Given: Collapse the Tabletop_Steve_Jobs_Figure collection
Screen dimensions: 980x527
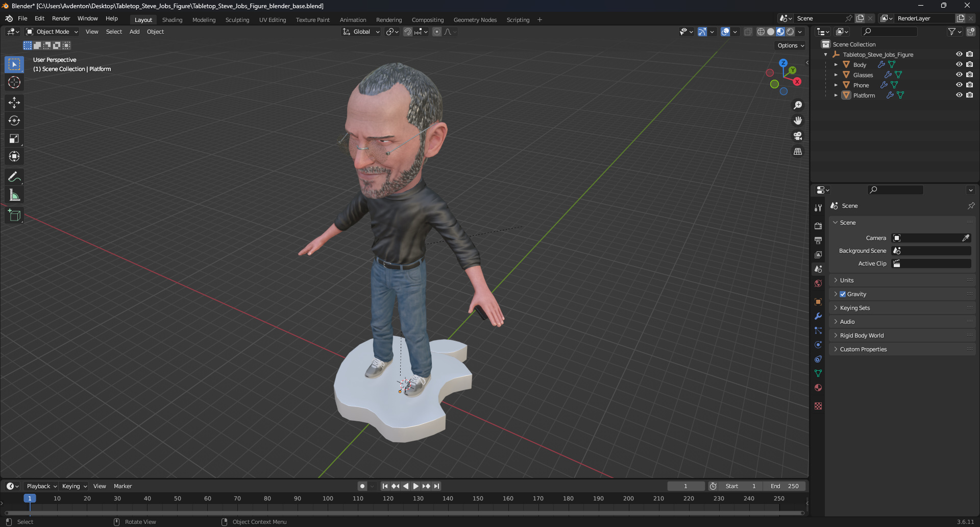Looking at the screenshot, I should [x=825, y=55].
